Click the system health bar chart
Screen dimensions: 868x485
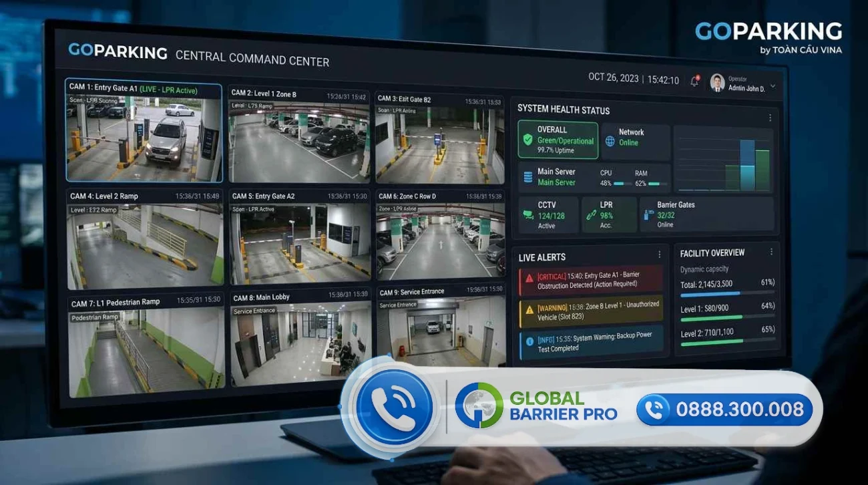[x=723, y=159]
